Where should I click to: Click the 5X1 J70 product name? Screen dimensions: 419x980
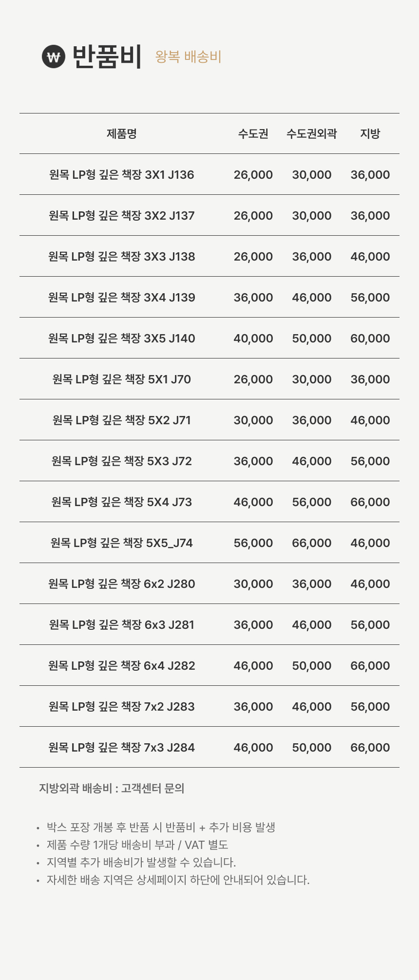point(121,379)
